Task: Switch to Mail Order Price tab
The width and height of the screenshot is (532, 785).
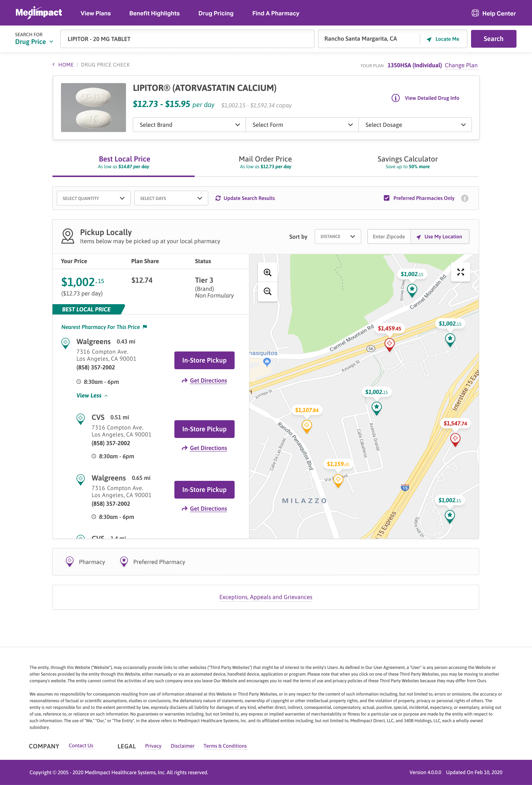Action: 265,162
